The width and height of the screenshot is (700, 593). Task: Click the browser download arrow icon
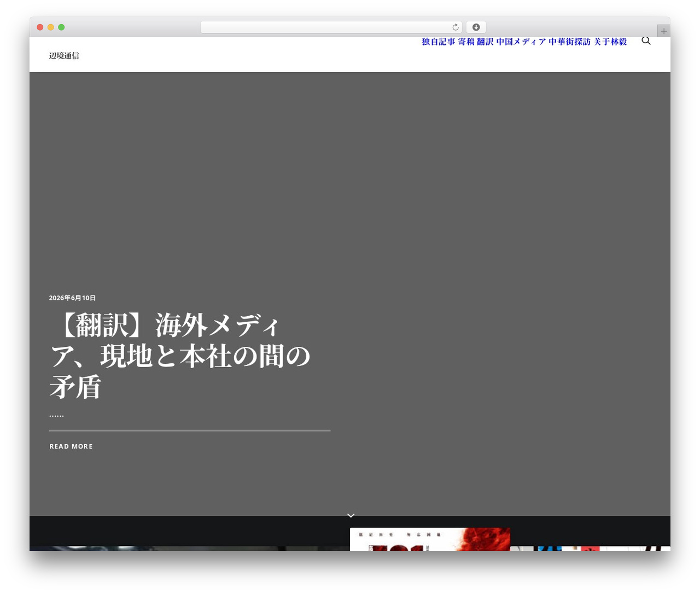[476, 27]
